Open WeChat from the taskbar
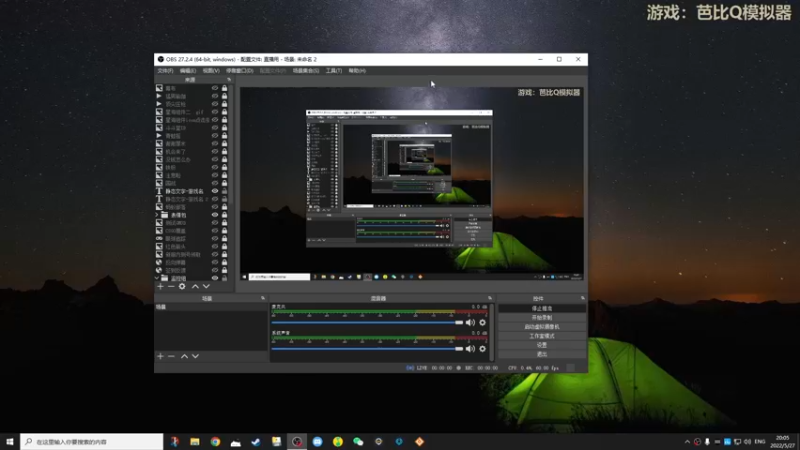Screen dimensions: 800x450 [x=358, y=442]
